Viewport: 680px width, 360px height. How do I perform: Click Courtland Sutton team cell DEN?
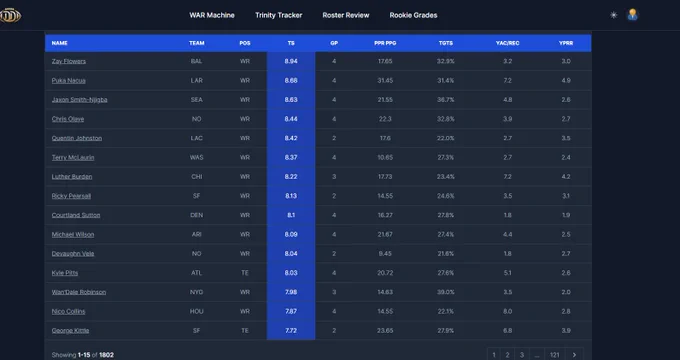pos(196,215)
